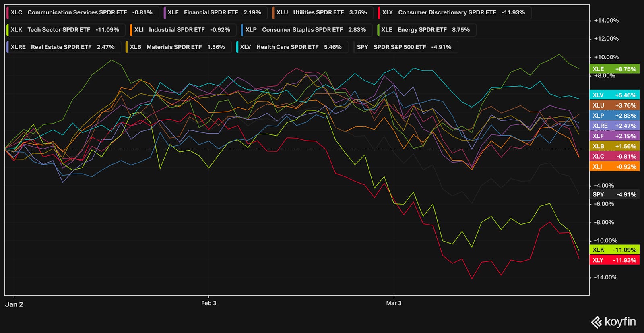Click the XLU +3.76% axis price tag
The height and width of the screenshot is (333, 644).
[x=615, y=105]
